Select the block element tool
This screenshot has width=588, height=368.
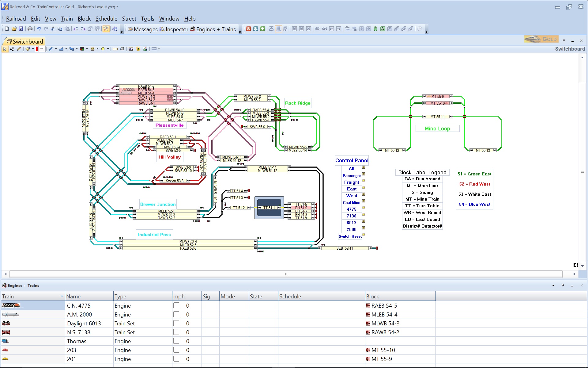click(92, 49)
